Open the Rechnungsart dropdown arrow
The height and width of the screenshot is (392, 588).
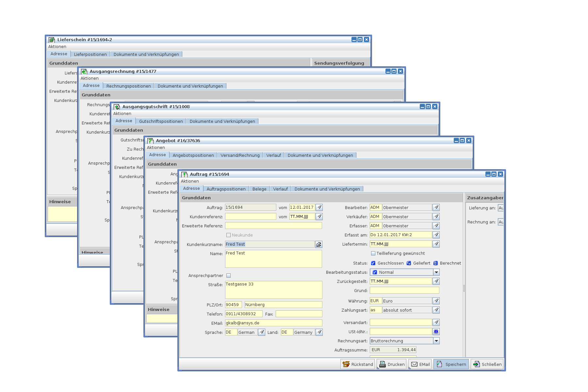point(436,341)
